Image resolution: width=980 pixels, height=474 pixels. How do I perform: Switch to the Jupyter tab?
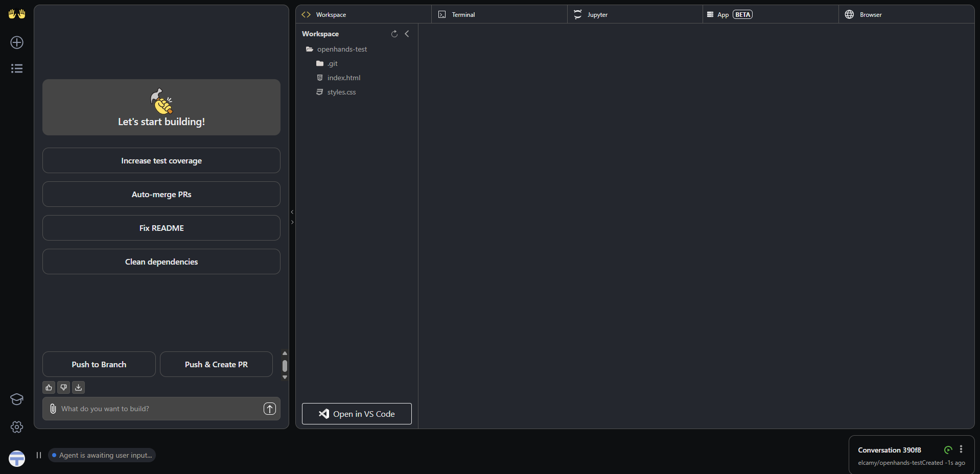pyautogui.click(x=597, y=15)
